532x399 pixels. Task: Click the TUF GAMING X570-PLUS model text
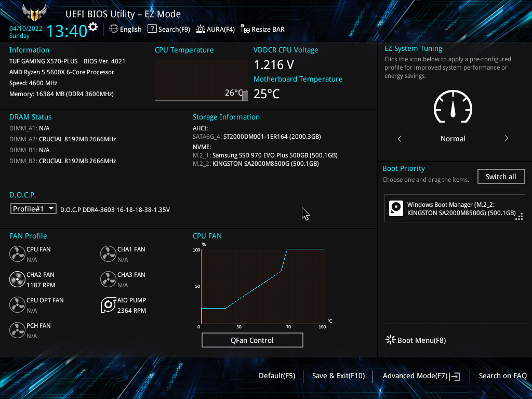click(x=44, y=61)
